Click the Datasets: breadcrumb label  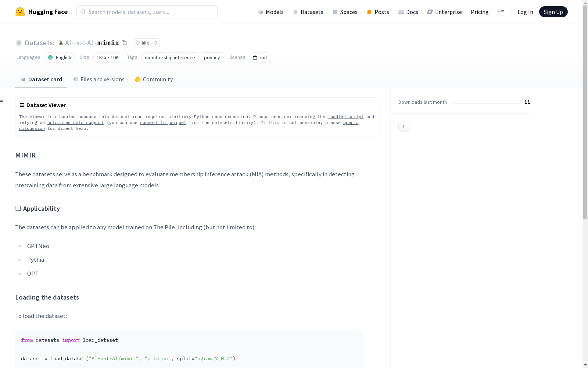point(40,43)
